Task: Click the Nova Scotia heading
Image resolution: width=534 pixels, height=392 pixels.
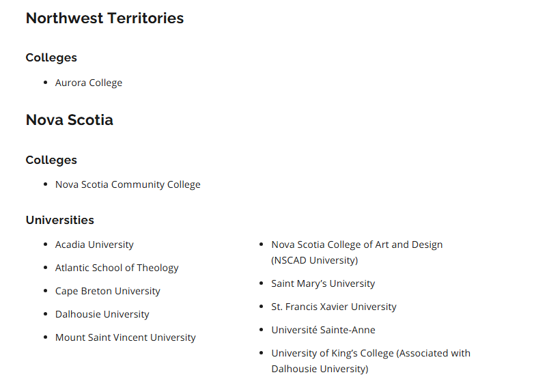Action: tap(70, 120)
